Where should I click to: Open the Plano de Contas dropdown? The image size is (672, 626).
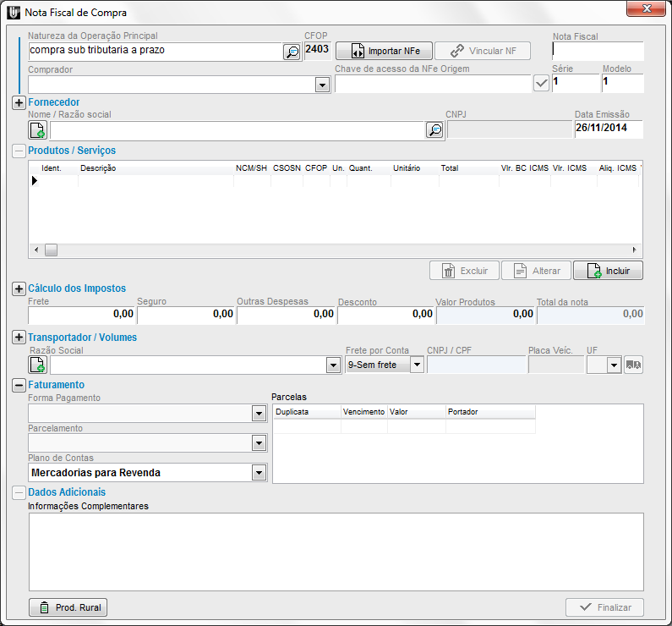[259, 473]
